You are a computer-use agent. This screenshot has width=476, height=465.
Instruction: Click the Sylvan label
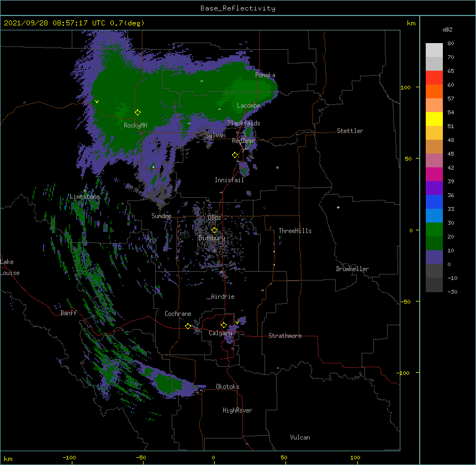[x=215, y=135]
